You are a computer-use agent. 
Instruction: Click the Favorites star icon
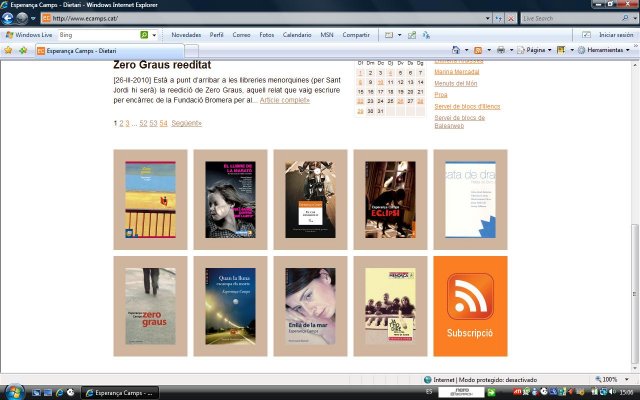[8, 50]
